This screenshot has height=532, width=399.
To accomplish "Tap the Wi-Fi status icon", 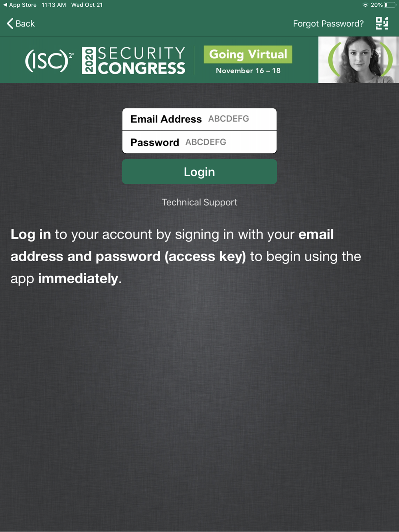I will tap(365, 5).
